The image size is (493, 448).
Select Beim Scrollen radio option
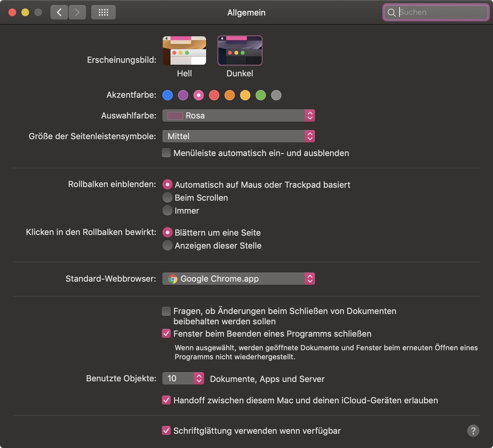click(x=168, y=197)
